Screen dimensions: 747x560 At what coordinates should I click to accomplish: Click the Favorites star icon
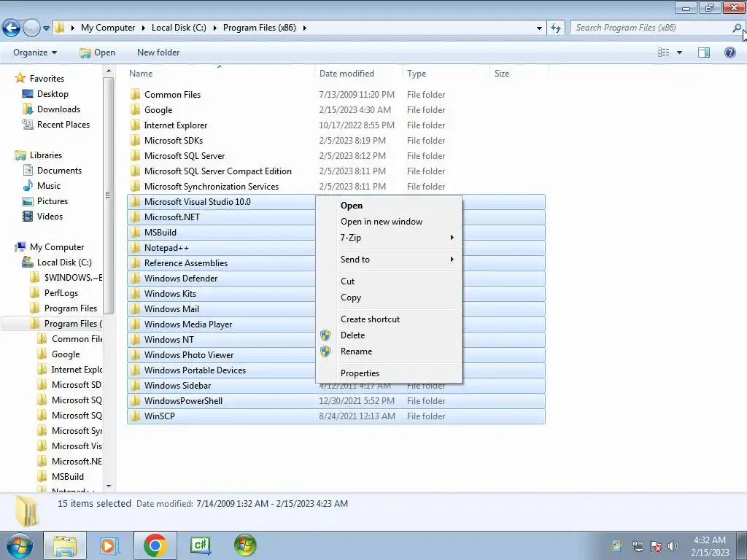tap(20, 78)
